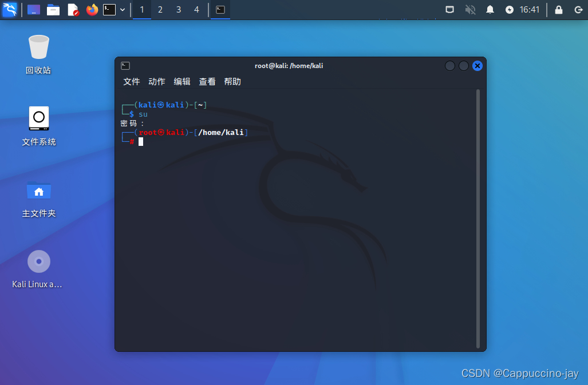Image resolution: width=588 pixels, height=385 pixels.
Task: Open the network connection tray icon
Action: (449, 10)
